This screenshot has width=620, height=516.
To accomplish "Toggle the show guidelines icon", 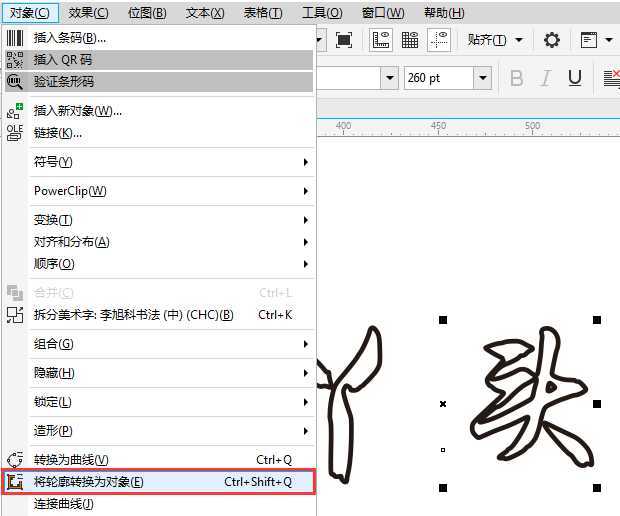I will tap(439, 40).
